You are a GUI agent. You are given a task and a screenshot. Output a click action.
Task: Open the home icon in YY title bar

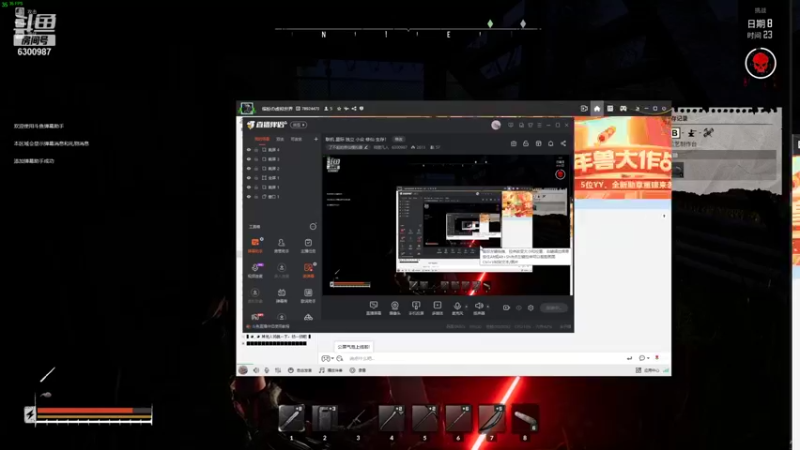click(597, 108)
